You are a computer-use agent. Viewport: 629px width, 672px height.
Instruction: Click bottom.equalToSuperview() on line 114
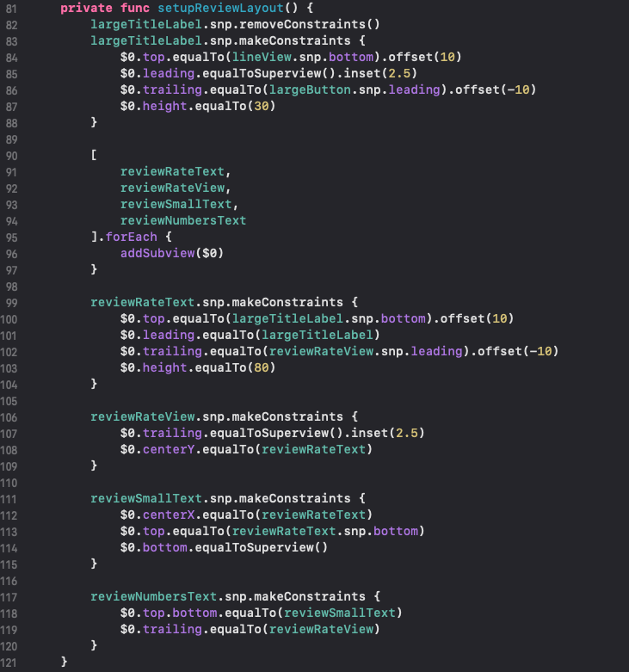point(235,548)
